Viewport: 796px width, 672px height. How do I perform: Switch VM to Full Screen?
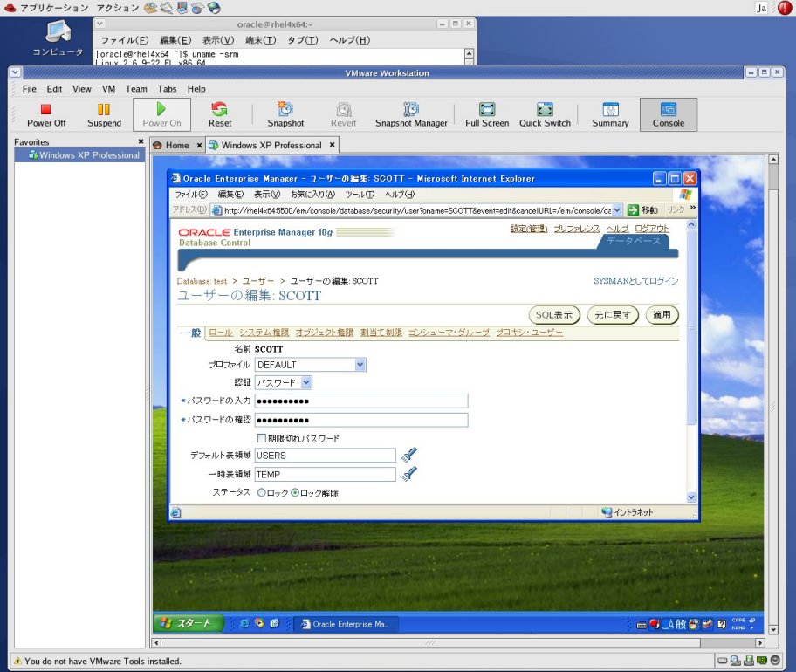tap(487, 115)
